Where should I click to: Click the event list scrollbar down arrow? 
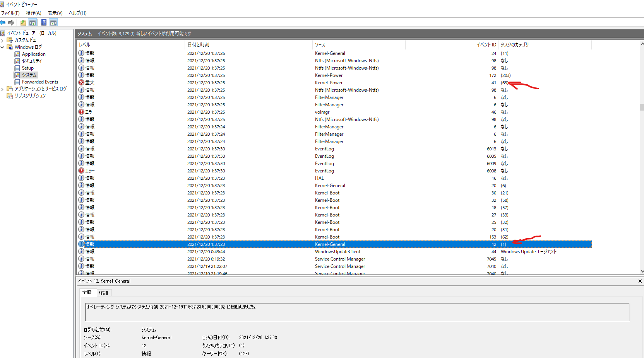click(x=642, y=271)
